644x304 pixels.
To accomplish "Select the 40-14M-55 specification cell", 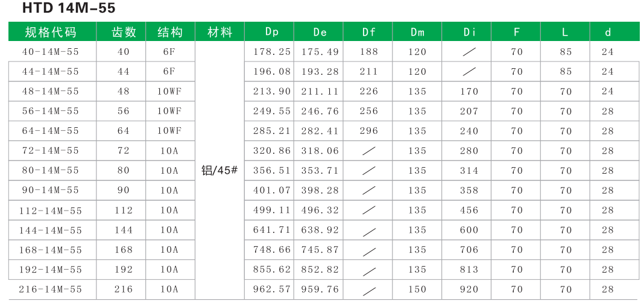I will [x=51, y=52].
